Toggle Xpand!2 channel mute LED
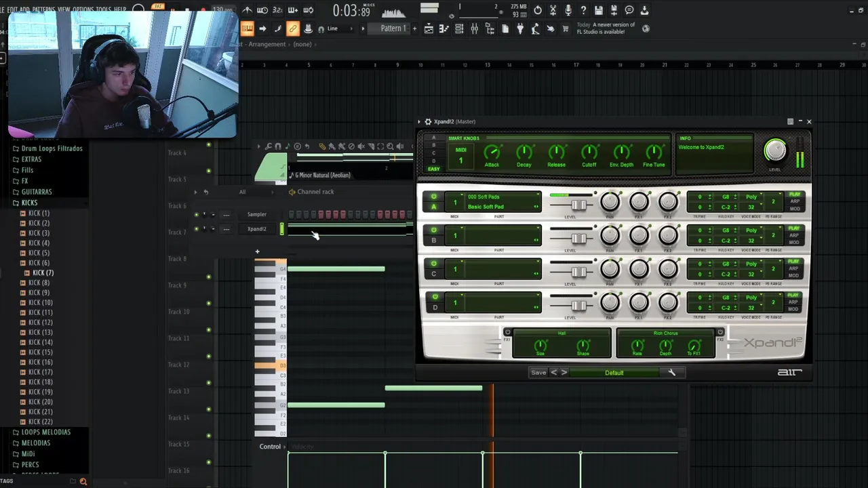The width and height of the screenshot is (868, 488). (x=197, y=229)
